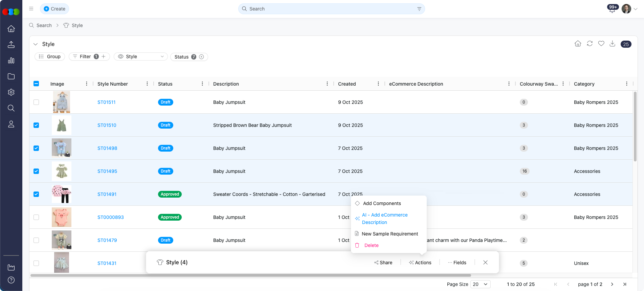The width and height of the screenshot is (644, 291).
Task: Click the 25 count badge
Action: pyautogui.click(x=626, y=44)
